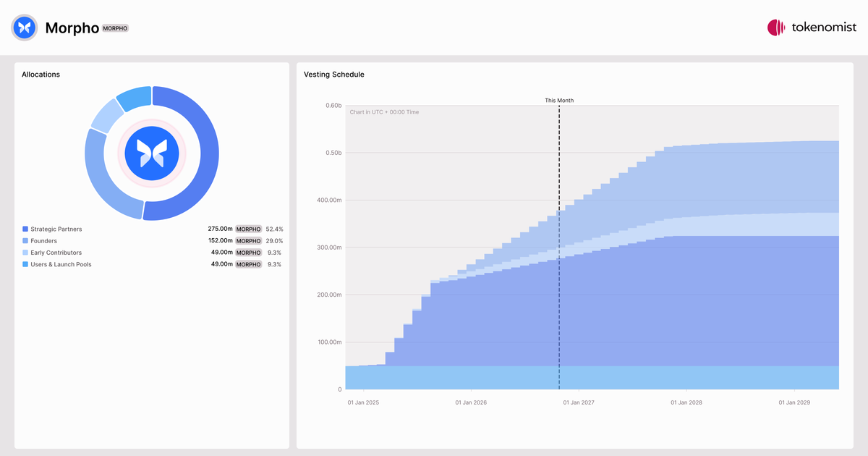Click the '0.50b' y-axis label
Viewport: 868px width, 456px height.
pyautogui.click(x=333, y=153)
